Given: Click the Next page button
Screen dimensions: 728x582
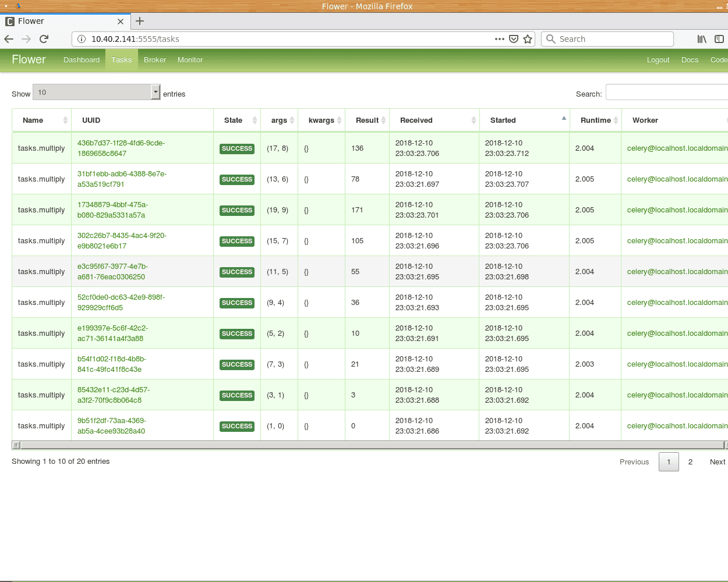Looking at the screenshot, I should coord(718,462).
